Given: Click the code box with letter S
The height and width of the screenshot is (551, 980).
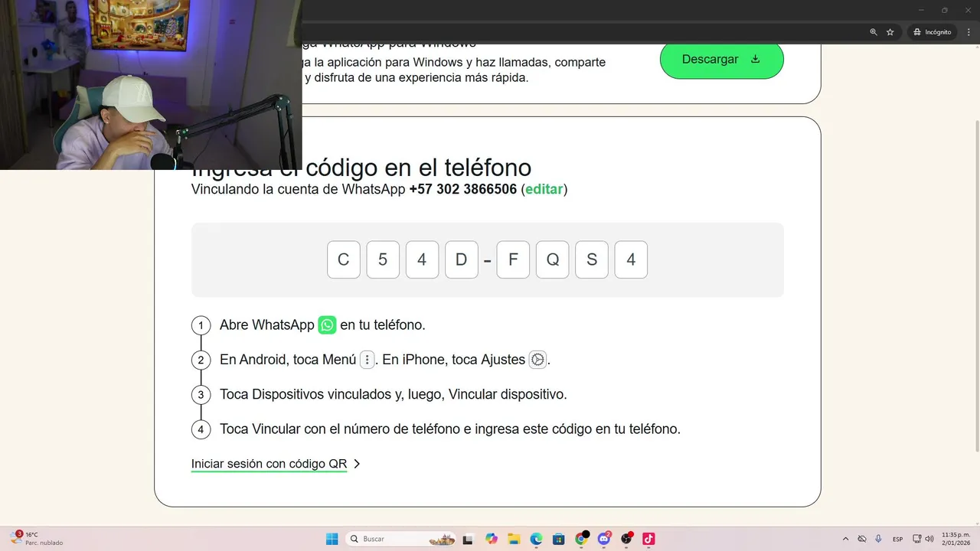Looking at the screenshot, I should [592, 259].
